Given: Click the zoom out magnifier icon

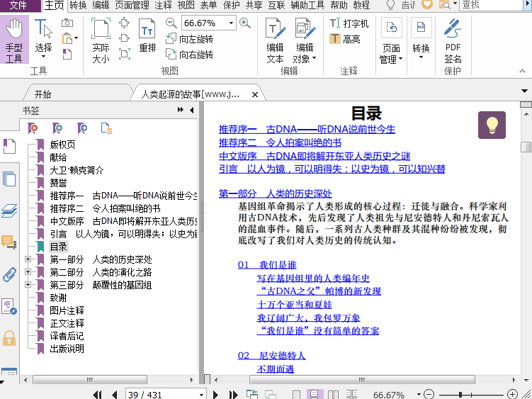Looking at the screenshot, I should pyautogui.click(x=171, y=23).
